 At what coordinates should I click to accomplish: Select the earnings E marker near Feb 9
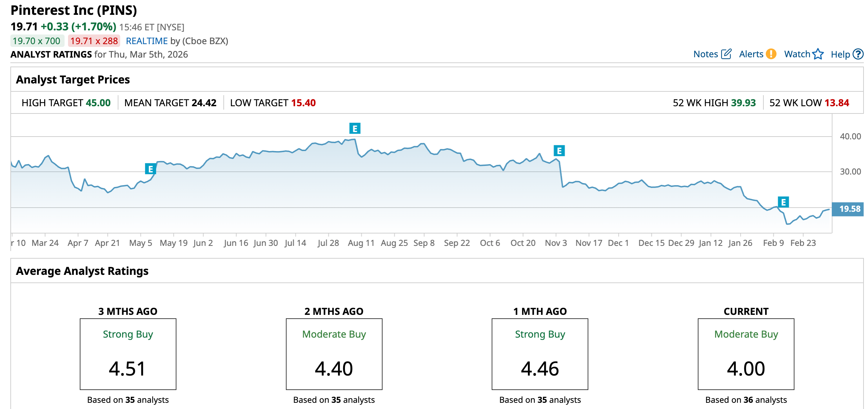pyautogui.click(x=783, y=202)
